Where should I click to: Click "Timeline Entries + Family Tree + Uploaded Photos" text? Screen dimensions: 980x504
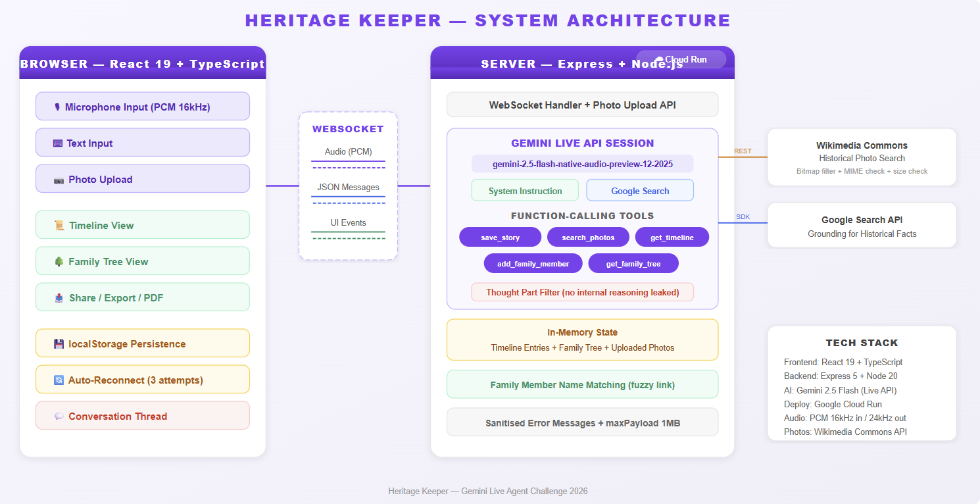(x=583, y=348)
